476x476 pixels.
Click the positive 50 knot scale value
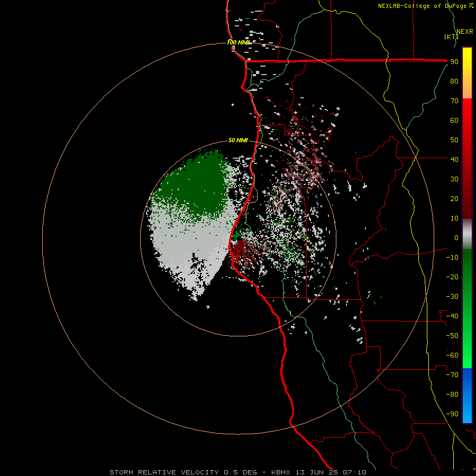pos(454,140)
